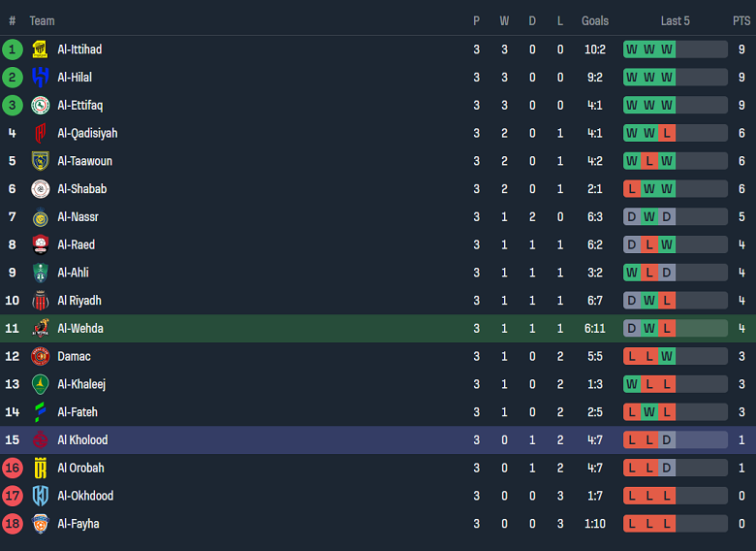This screenshot has height=551, width=756.
Task: Click the Al-Ettifaq club badge
Action: coord(40,106)
